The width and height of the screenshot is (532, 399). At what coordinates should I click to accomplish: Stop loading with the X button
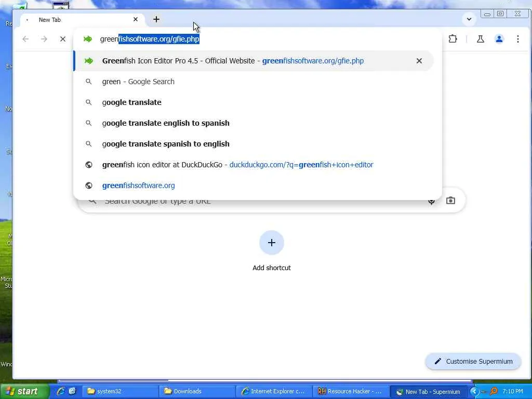[x=63, y=39]
